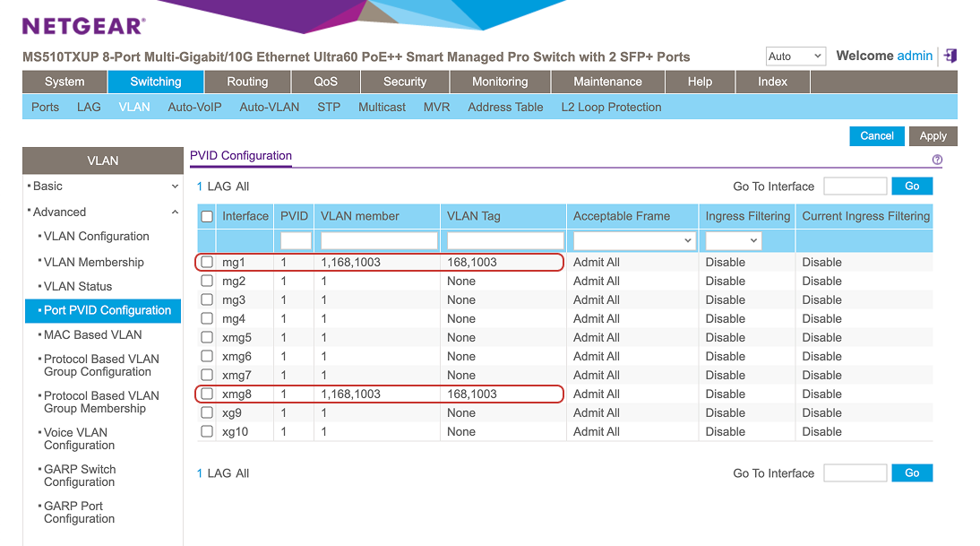
Task: Open GARP Switch Configuration in sidebar
Action: [x=80, y=475]
